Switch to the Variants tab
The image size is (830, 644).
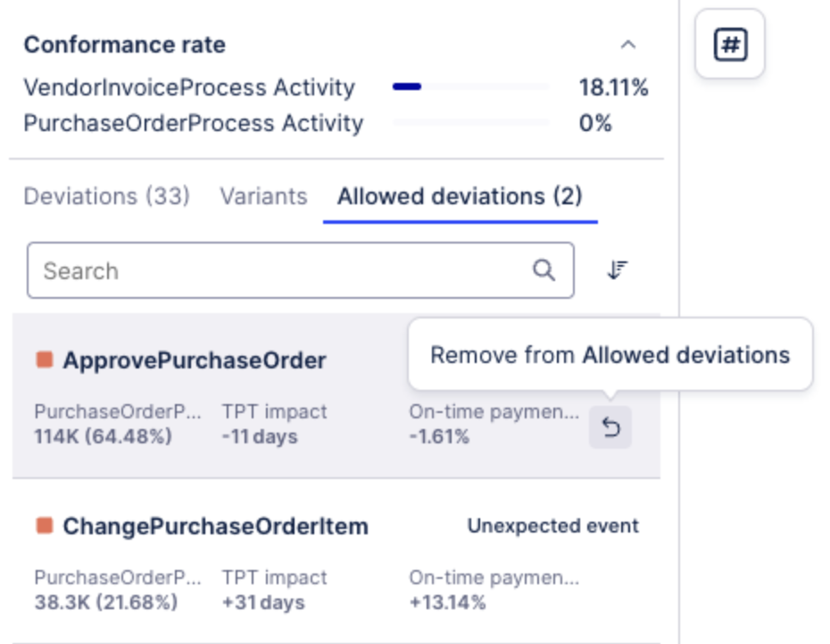263,196
